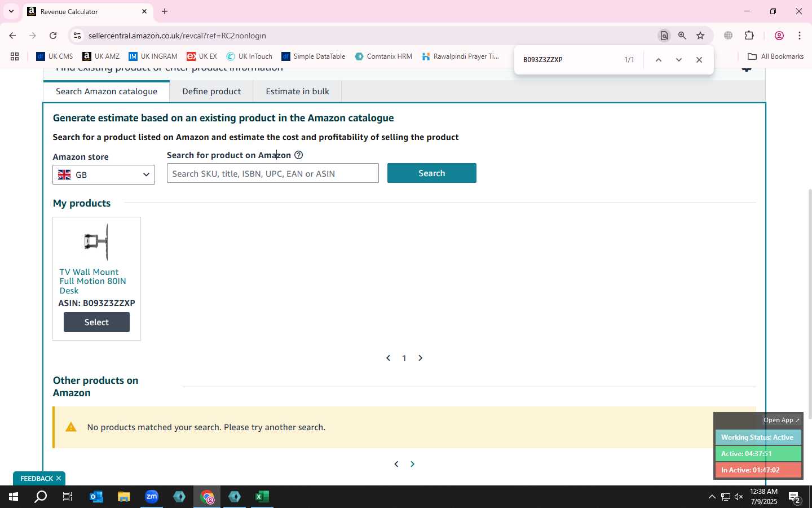This screenshot has width=812, height=508.
Task: Reload the Revenue Calculator page
Action: coord(53,36)
